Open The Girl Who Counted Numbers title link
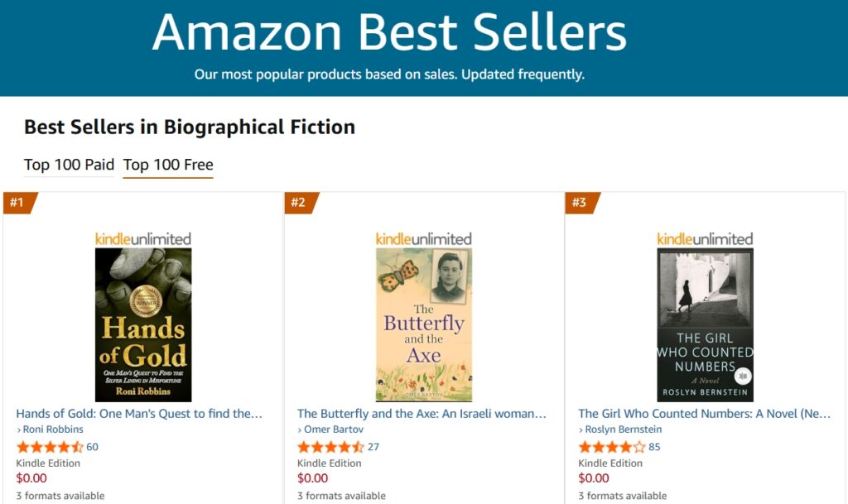848x504 pixels. coord(704,413)
